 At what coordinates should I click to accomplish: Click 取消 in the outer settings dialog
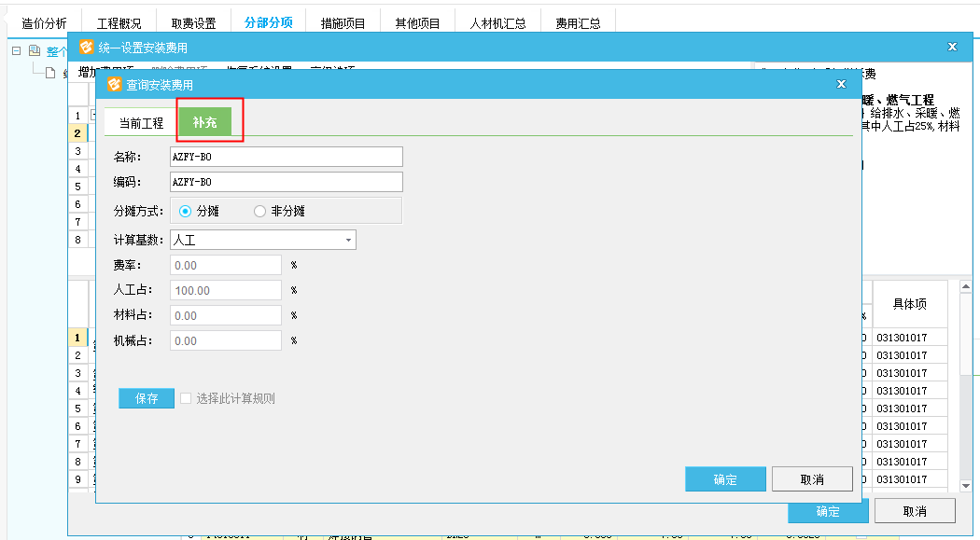pos(914,511)
